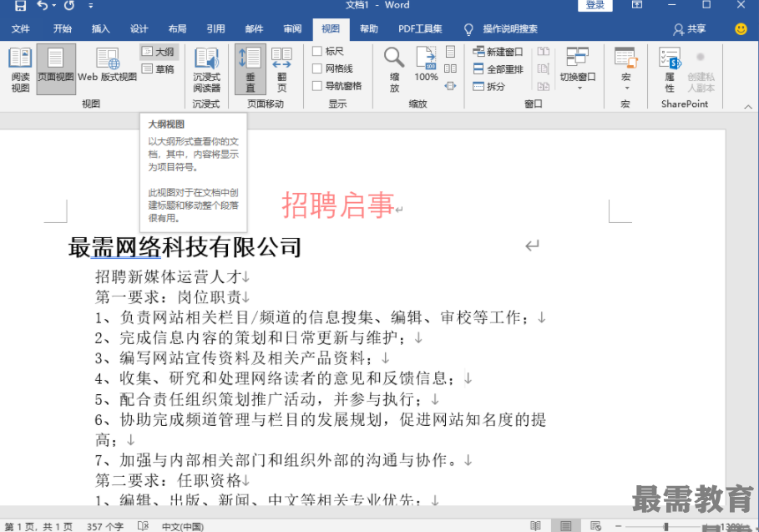Viewport: 759px width, 532px height.
Task: Click the 登录 sign-in button
Action: pos(595,5)
